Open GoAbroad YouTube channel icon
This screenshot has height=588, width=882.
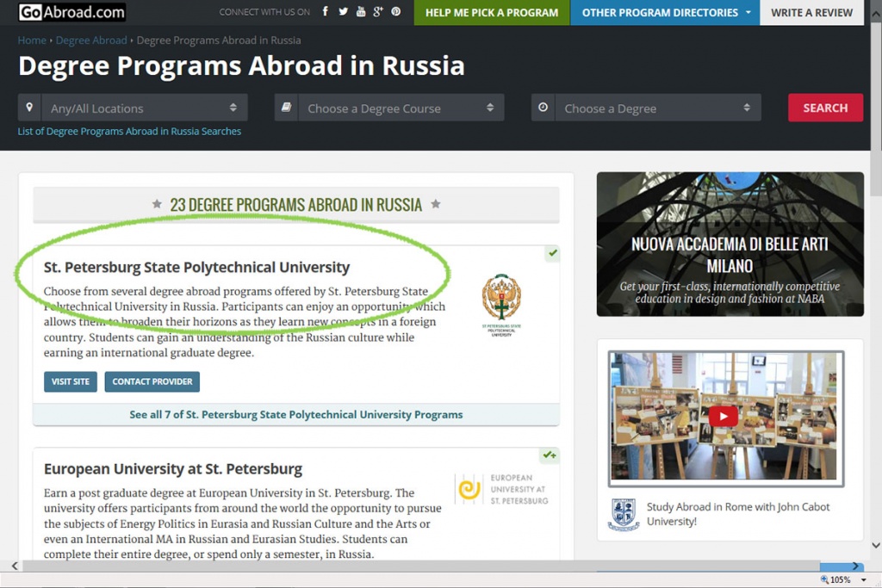(x=361, y=12)
